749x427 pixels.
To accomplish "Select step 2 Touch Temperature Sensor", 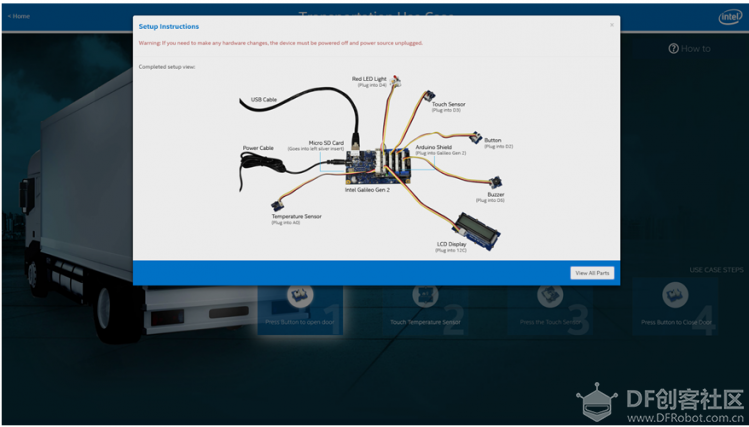I will click(x=425, y=307).
